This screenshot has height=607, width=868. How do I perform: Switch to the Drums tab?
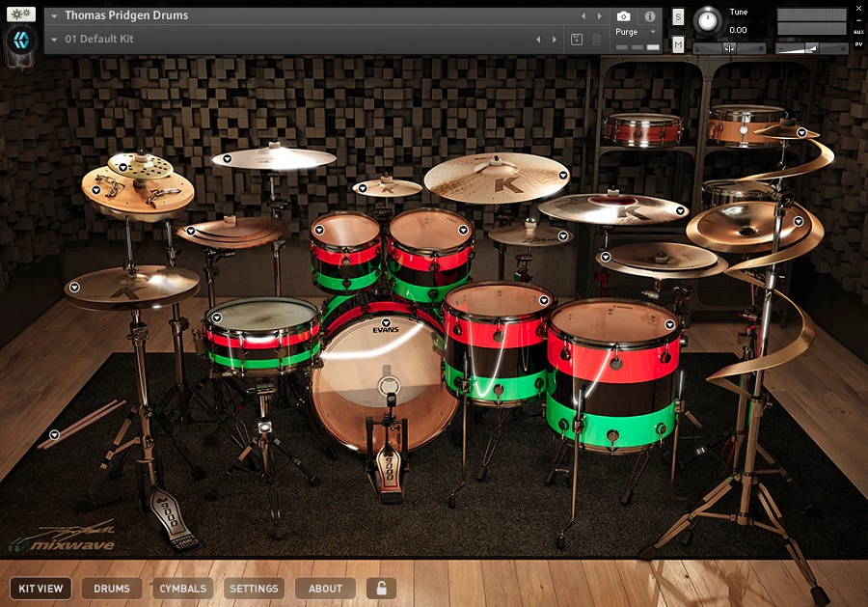pyautogui.click(x=112, y=588)
